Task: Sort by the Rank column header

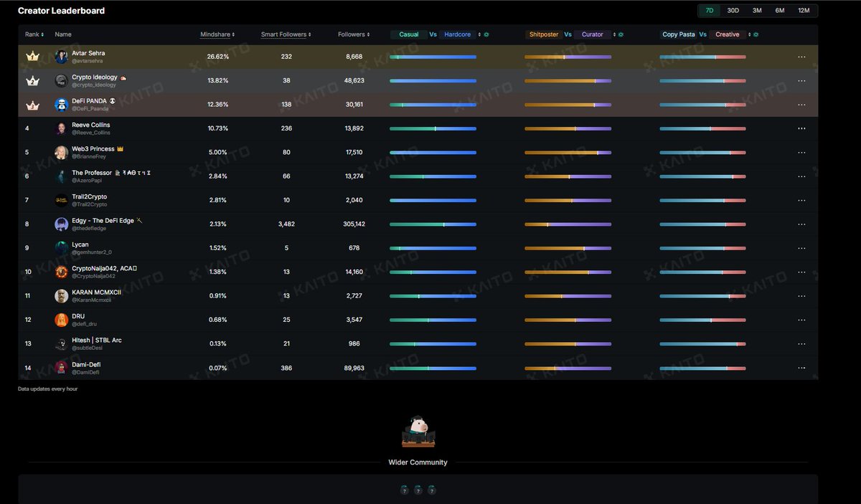Action: tap(34, 34)
